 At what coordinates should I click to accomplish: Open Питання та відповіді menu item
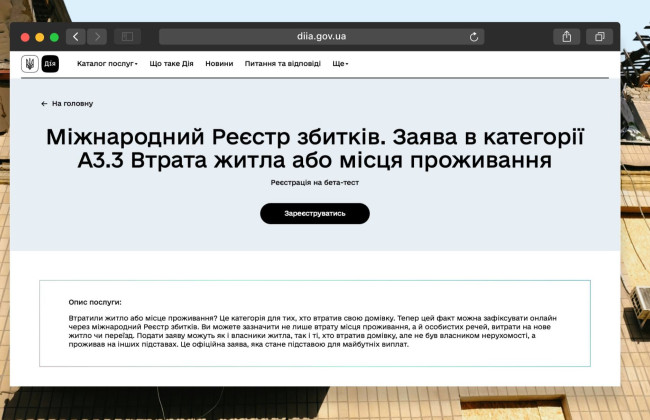tap(283, 63)
